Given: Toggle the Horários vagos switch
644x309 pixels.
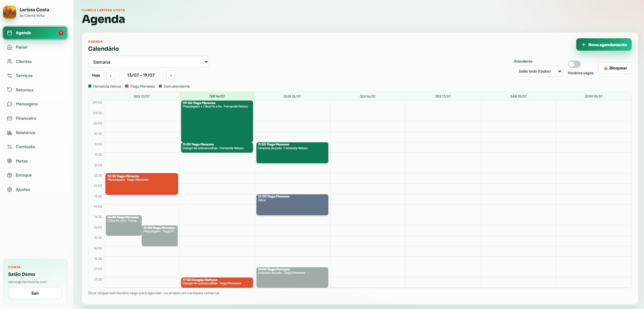Looking at the screenshot, I should 574,64.
